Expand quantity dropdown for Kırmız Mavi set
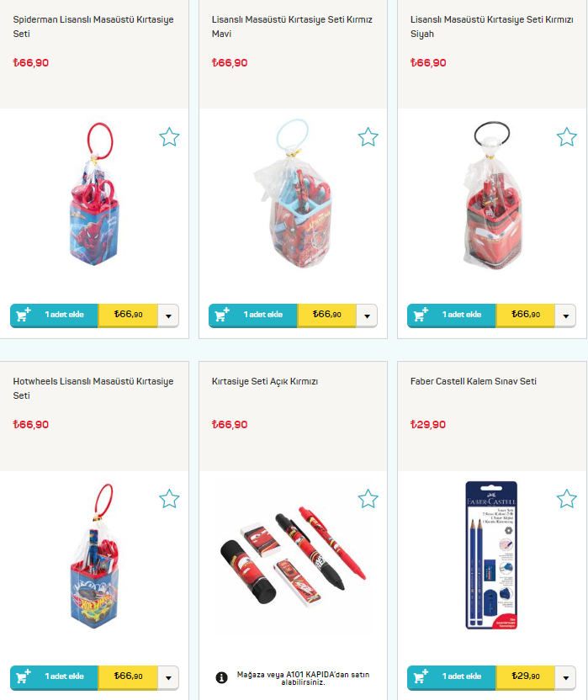The image size is (588, 700). (x=367, y=316)
